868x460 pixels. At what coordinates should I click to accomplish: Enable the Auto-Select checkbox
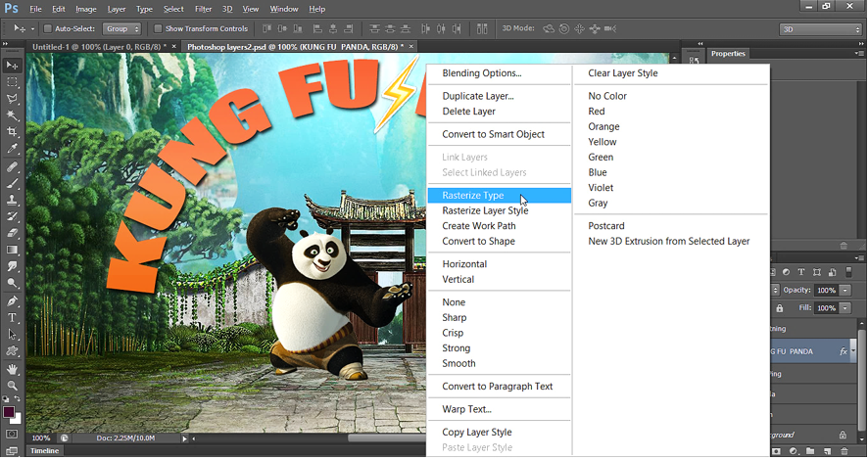[48, 28]
